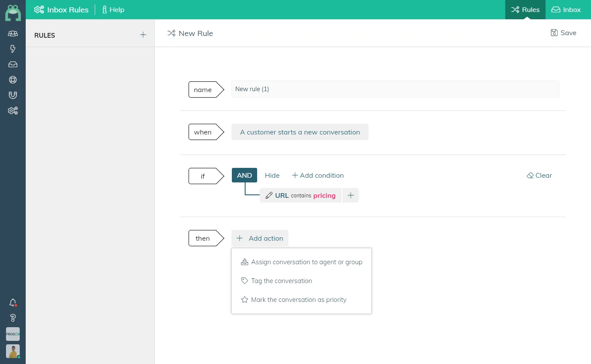The width and height of the screenshot is (591, 364).
Task: Open the trigger 'A customer starts a new conversation'
Action: point(300,132)
